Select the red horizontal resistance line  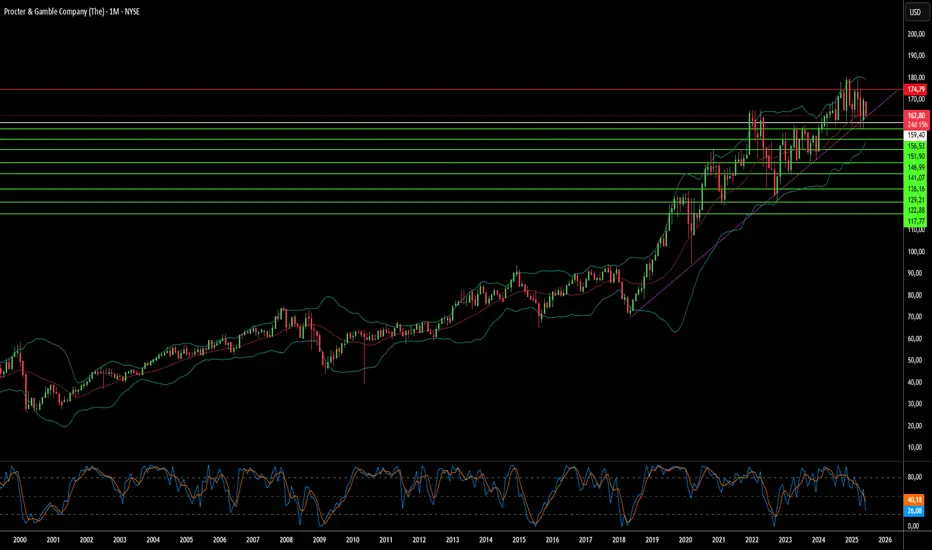point(452,90)
